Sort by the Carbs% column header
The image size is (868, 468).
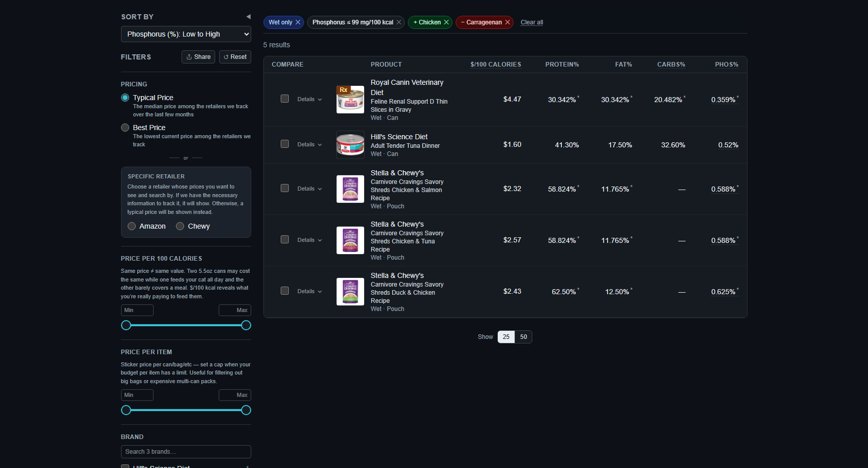click(671, 65)
